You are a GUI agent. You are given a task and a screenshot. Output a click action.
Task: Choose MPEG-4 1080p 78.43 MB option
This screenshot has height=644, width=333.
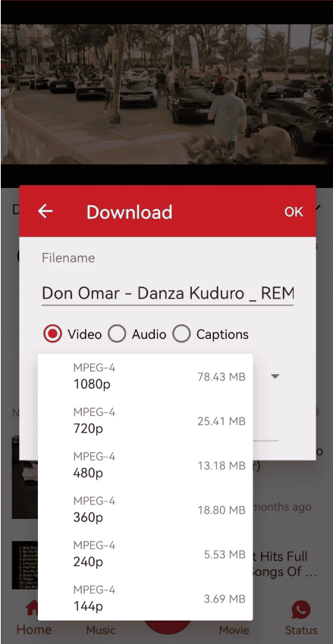[x=145, y=376]
